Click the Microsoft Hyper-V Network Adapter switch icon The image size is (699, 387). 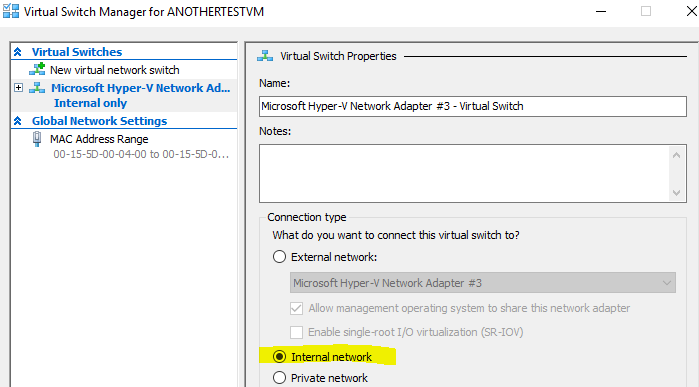tap(37, 88)
